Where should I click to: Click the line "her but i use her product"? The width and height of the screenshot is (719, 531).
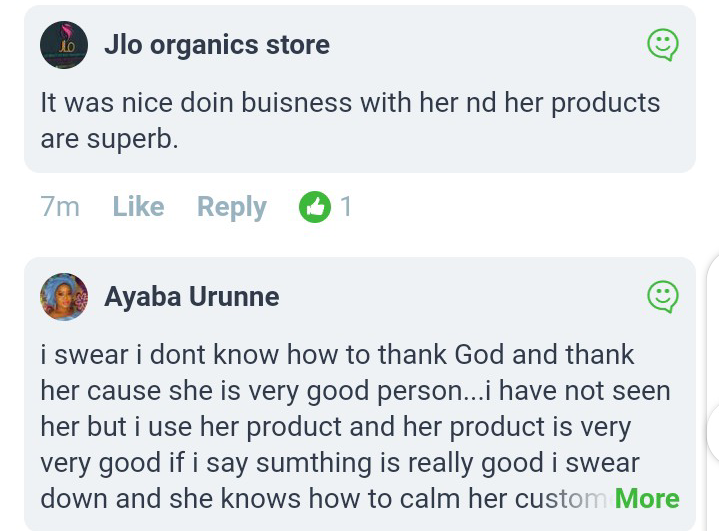[335, 427]
